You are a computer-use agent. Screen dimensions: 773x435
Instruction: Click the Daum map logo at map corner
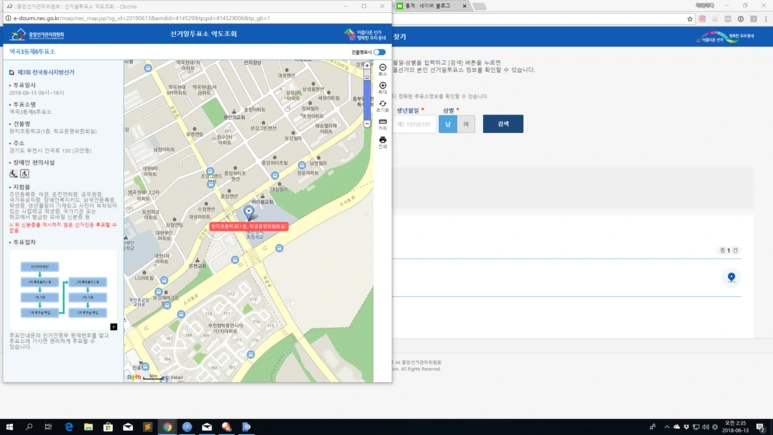tap(134, 377)
